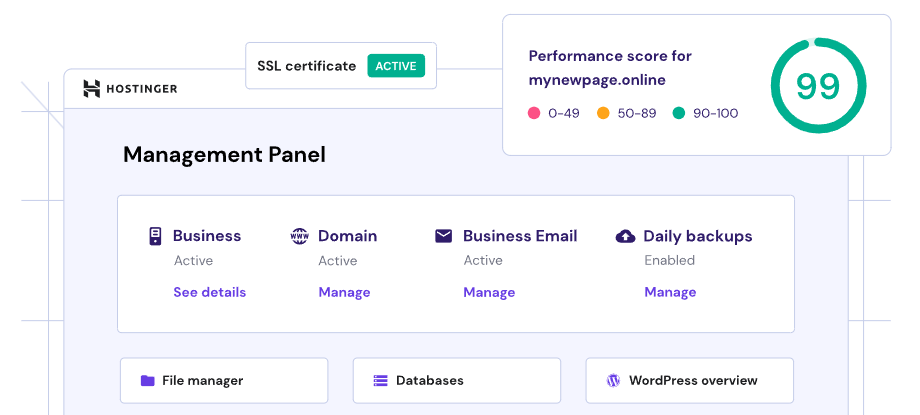Click the Domain www globe icon
Viewport: 920px width, 415px height.
pyautogui.click(x=299, y=236)
